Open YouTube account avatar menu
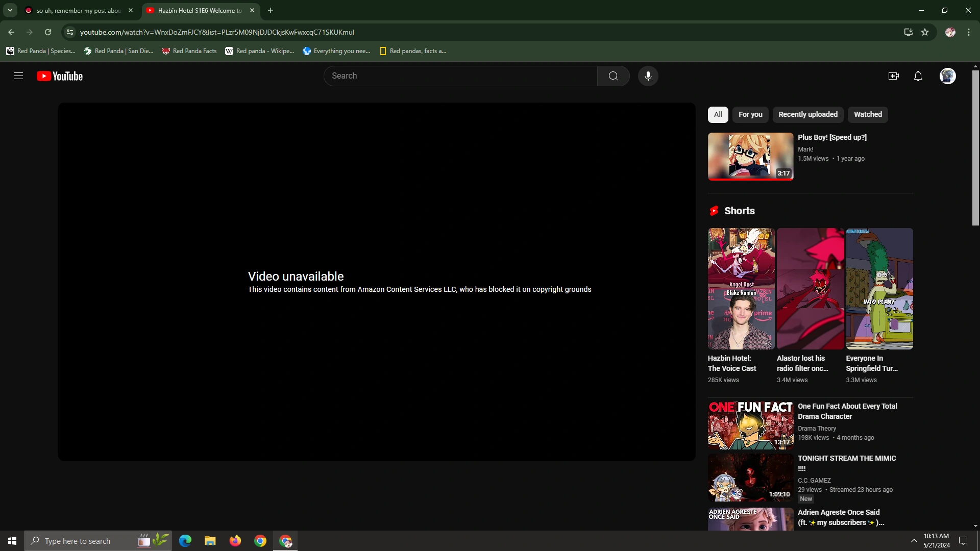The image size is (980, 551). pyautogui.click(x=947, y=76)
